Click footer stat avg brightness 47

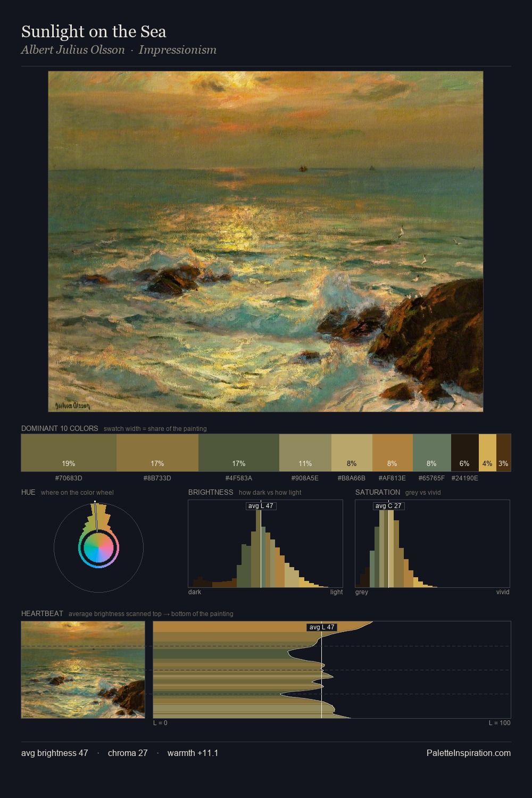pos(54,753)
